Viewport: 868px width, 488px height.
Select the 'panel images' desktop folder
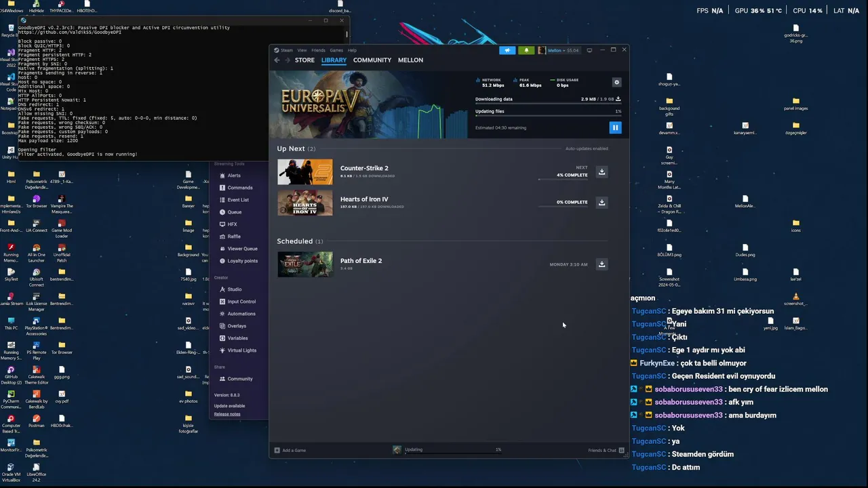point(795,104)
